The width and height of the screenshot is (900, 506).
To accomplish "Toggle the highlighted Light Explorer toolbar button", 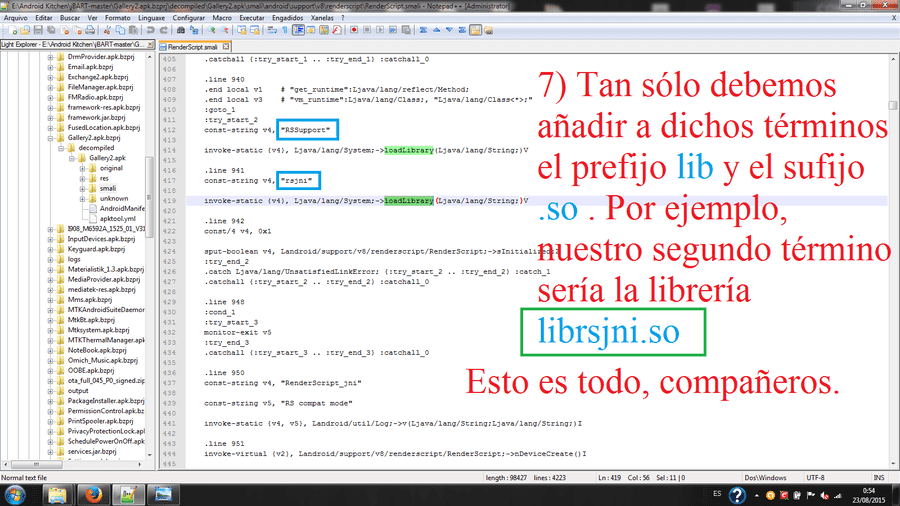I will click(475, 30).
